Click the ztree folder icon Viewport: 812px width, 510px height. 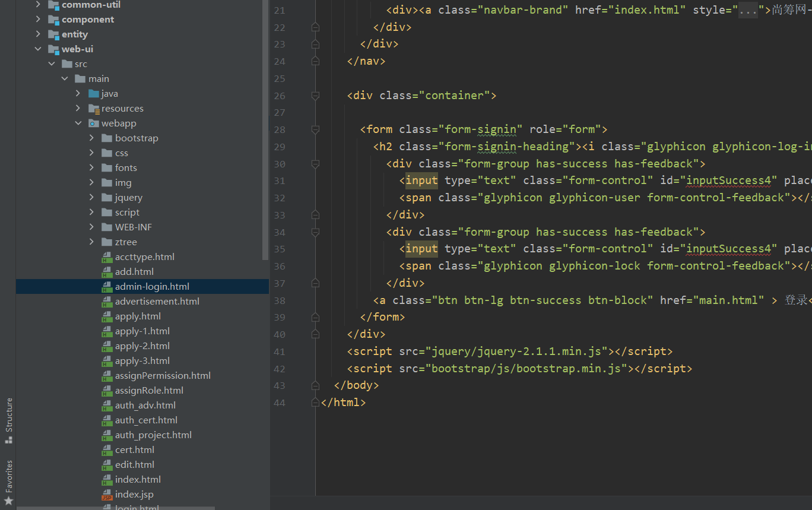click(x=107, y=242)
